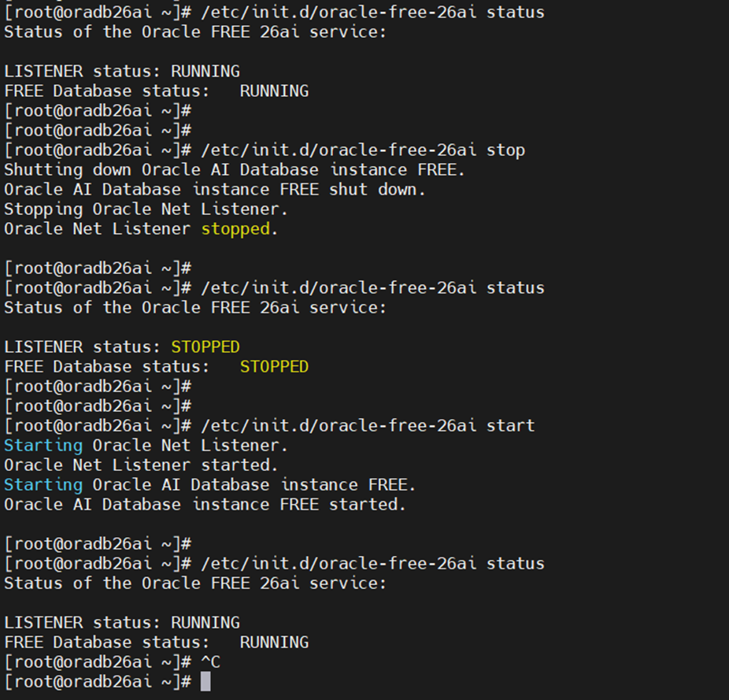The height and width of the screenshot is (700, 729).
Task: Click the ^C text after the prompt
Action: pos(210,662)
